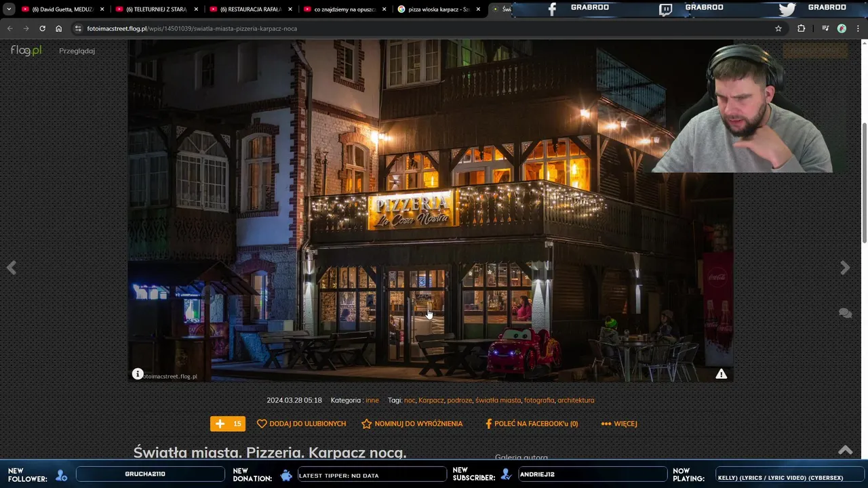Open the media control icon
Viewport: 868px width, 488px height.
825,28
